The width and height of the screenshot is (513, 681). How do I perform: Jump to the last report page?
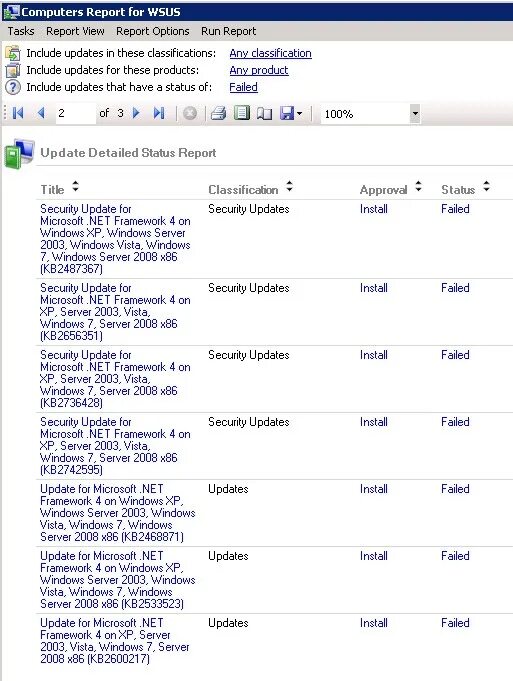pos(159,113)
